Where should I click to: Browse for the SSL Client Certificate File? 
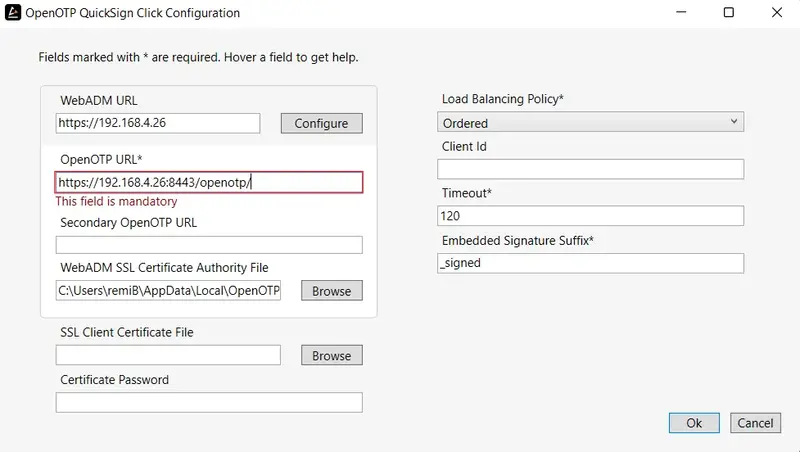pos(332,355)
